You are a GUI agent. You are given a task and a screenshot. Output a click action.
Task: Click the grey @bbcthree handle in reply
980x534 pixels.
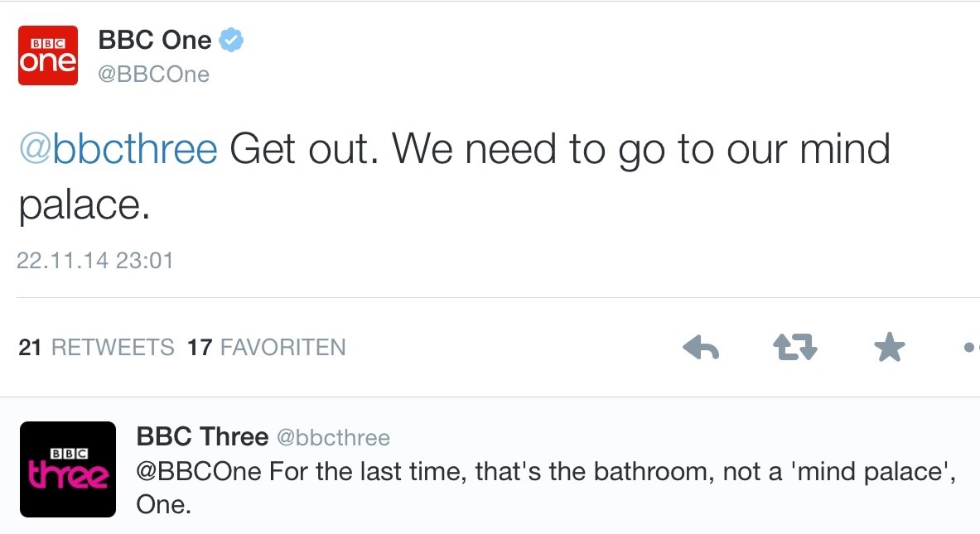tap(332, 437)
